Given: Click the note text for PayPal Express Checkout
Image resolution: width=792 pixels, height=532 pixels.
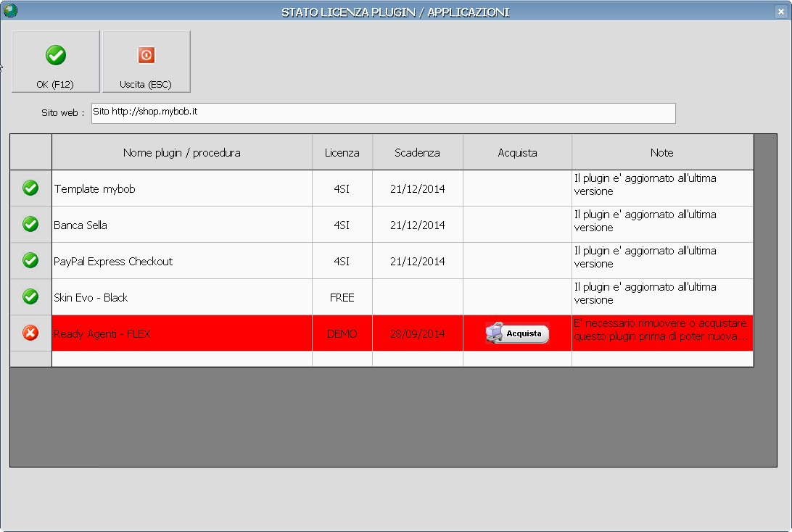Looking at the screenshot, I should click(x=645, y=257).
